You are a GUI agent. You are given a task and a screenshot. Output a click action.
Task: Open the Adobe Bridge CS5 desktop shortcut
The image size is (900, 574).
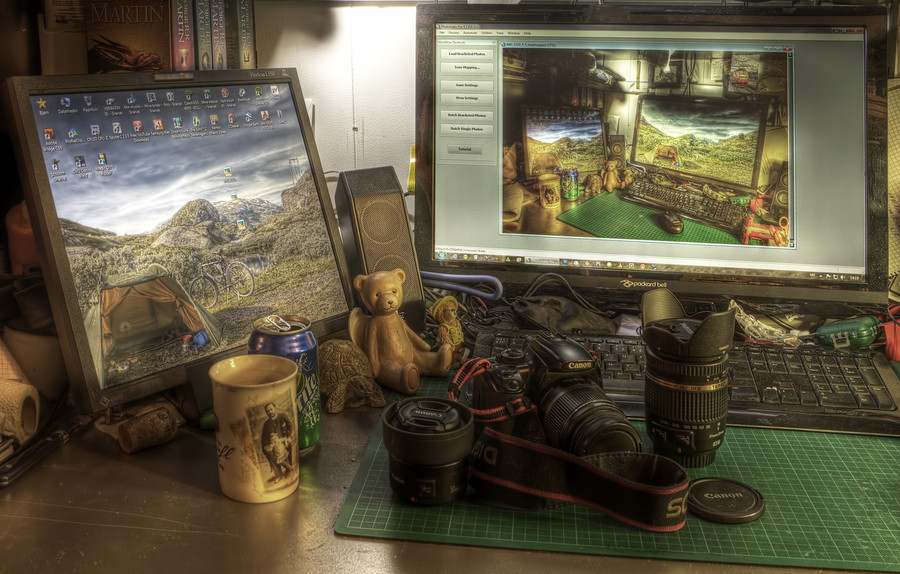50,140
